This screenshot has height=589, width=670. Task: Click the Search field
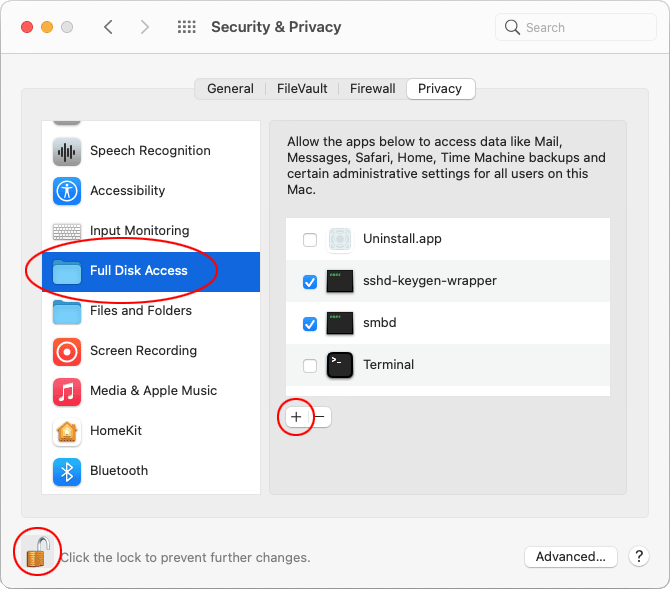[576, 27]
